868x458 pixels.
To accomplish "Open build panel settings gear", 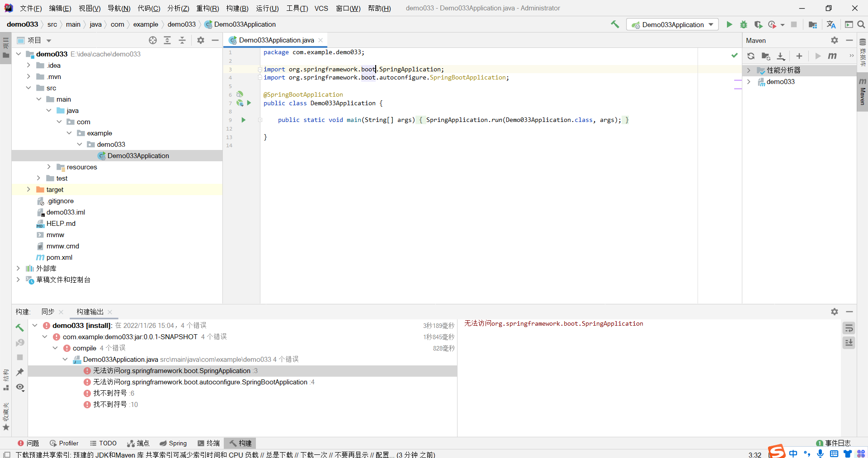I will click(x=835, y=312).
